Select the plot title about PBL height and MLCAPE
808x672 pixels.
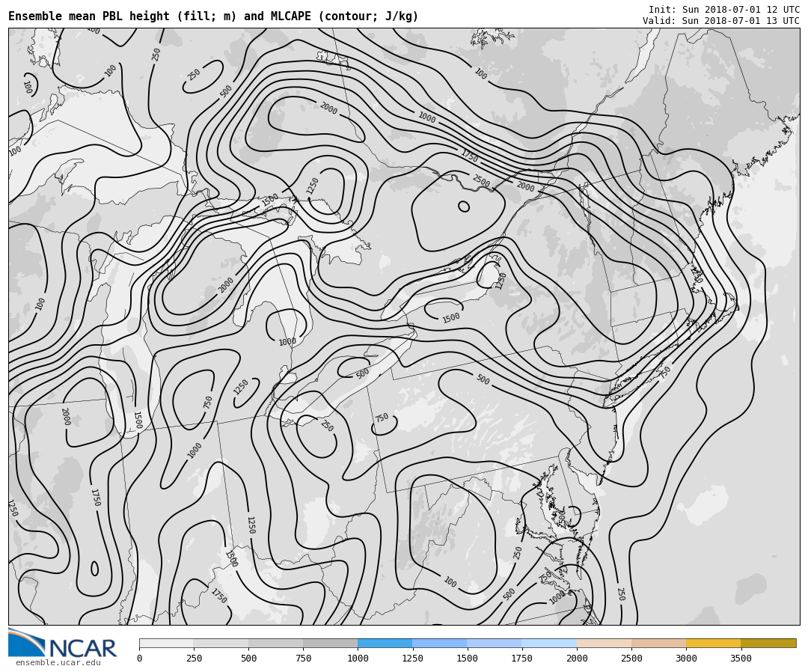(x=213, y=16)
